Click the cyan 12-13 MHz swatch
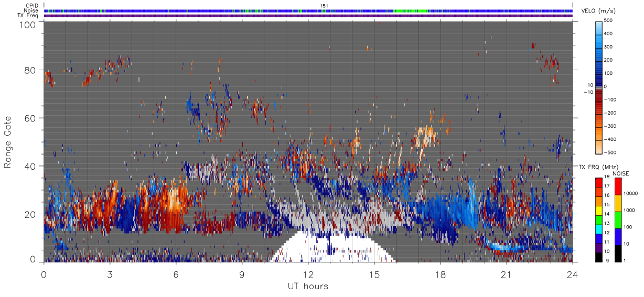644x297 pixels. (599, 229)
